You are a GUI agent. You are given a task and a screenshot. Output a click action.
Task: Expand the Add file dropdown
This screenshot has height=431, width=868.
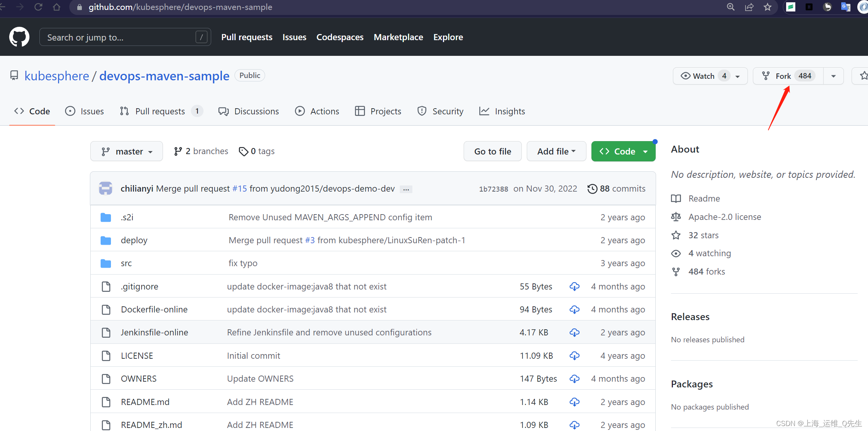(x=556, y=151)
